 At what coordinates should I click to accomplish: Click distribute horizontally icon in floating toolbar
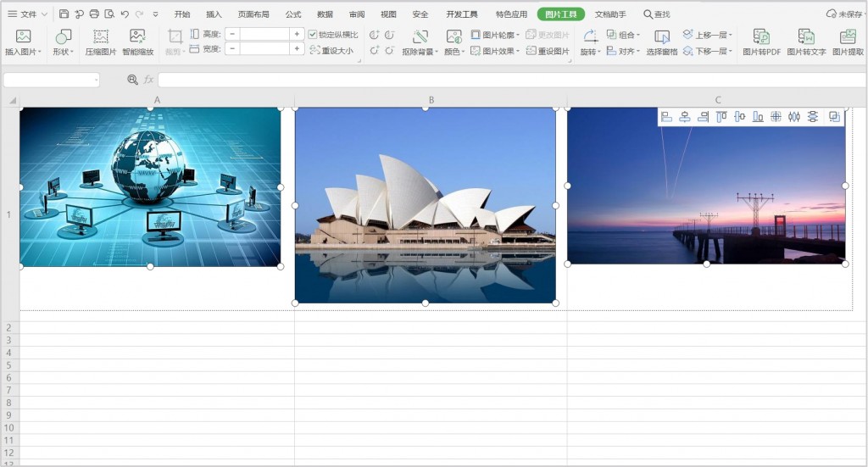click(794, 117)
